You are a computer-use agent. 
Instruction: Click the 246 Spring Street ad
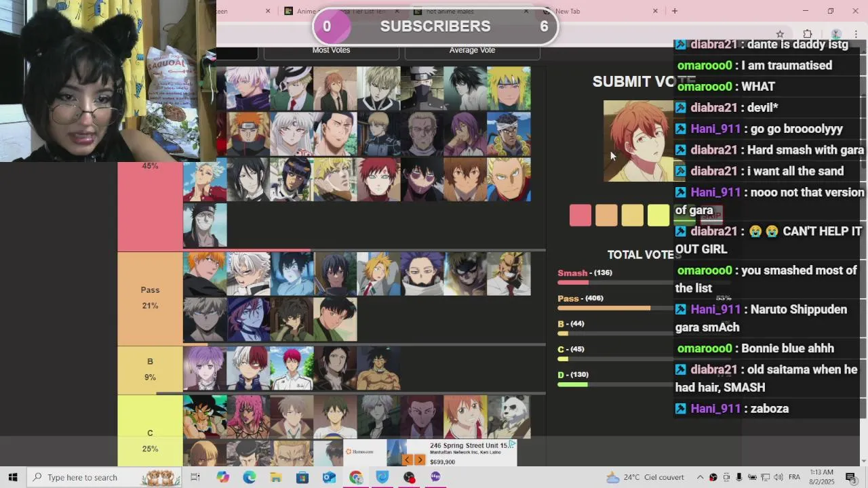point(431,453)
